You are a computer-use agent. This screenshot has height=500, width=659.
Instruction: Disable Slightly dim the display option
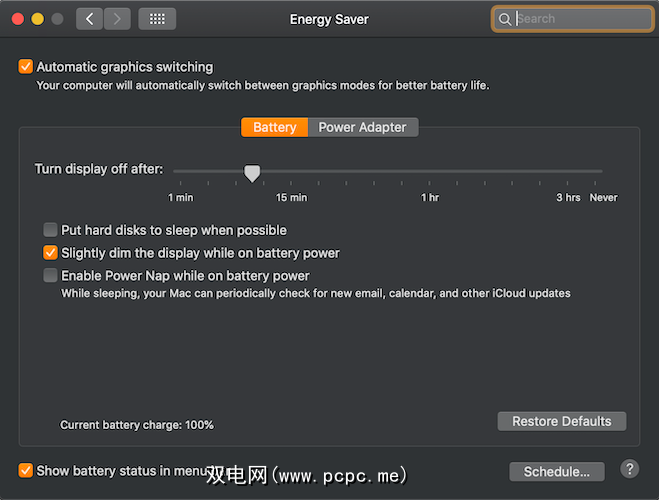click(50, 253)
